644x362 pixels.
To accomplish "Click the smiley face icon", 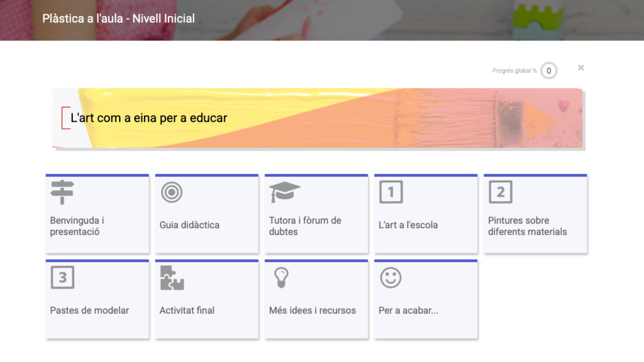I will point(391,277).
